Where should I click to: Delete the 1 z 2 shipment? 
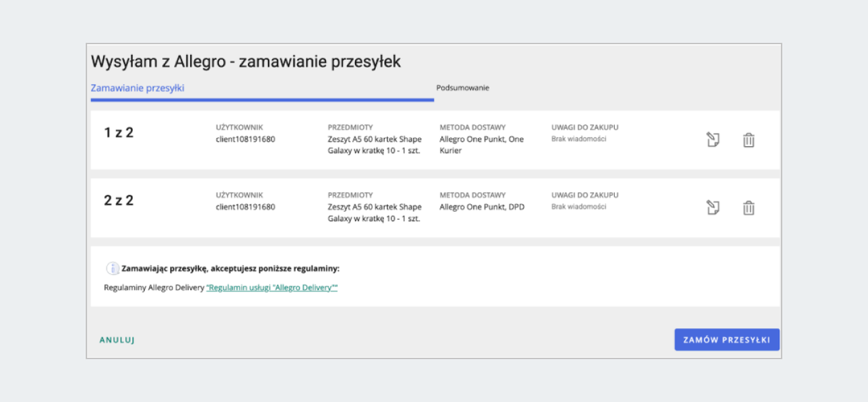749,140
